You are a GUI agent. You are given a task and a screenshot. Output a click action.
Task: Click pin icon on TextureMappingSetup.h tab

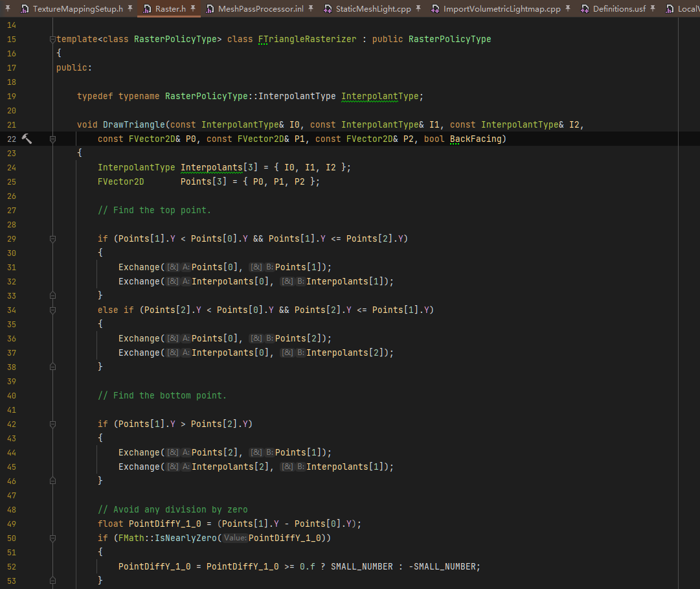click(x=130, y=8)
